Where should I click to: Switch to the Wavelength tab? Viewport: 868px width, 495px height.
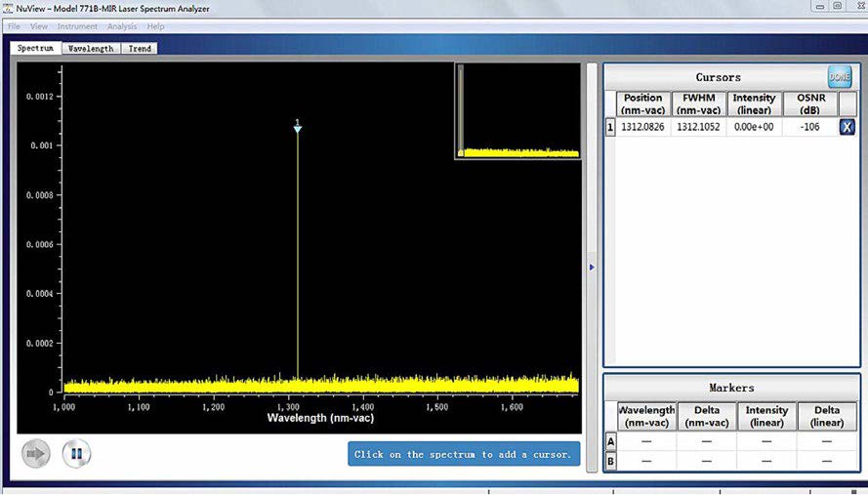tap(91, 48)
